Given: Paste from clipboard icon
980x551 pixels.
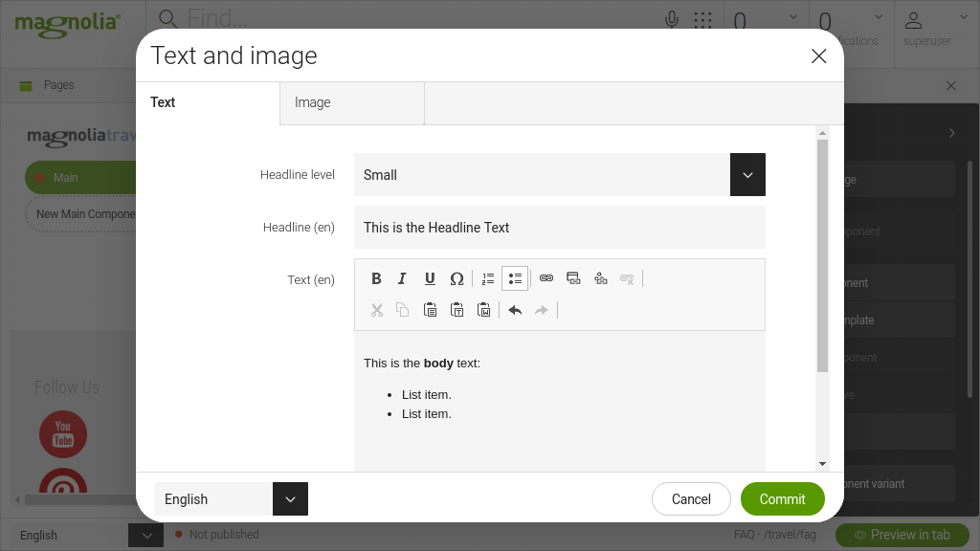Looking at the screenshot, I should point(430,310).
